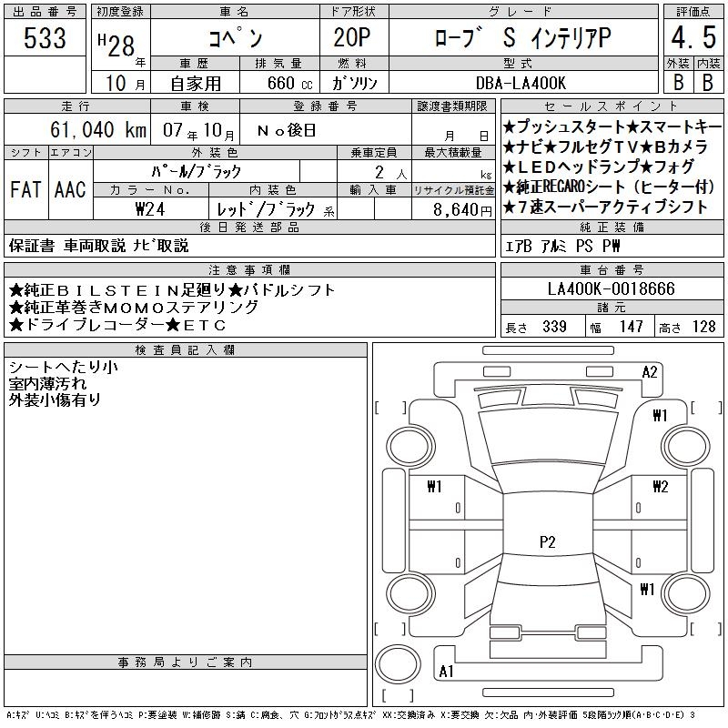This screenshot has width=728, height=728.
Task: Select exterior color パール/ブラック
Action: pyautogui.click(x=196, y=172)
